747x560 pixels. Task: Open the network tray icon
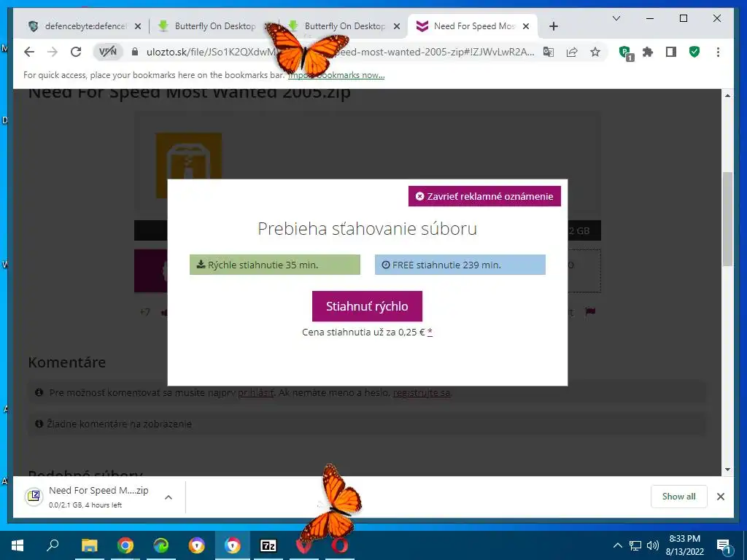coord(635,545)
